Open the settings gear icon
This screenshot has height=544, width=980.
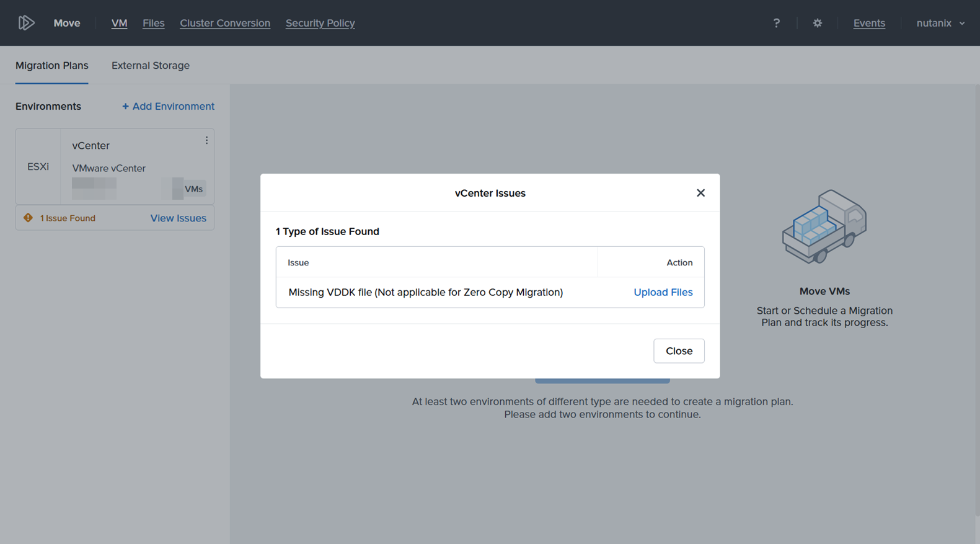pyautogui.click(x=817, y=23)
